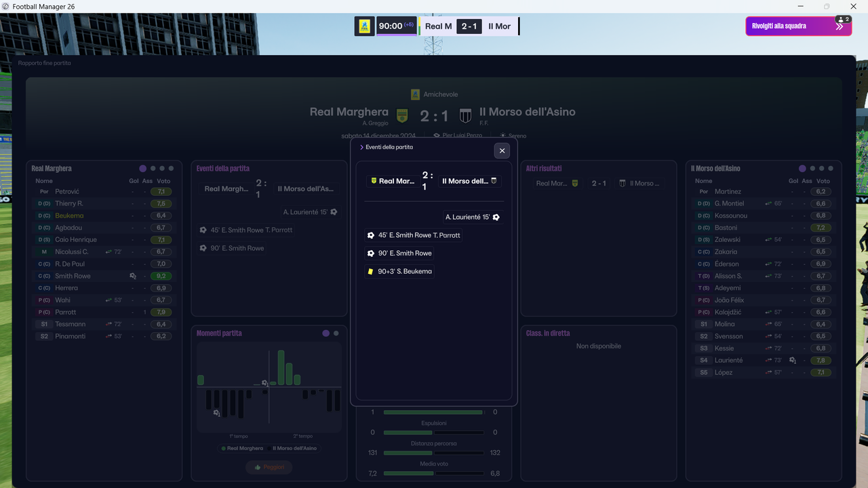Select the second view dot in Momenti partita

[336, 333]
